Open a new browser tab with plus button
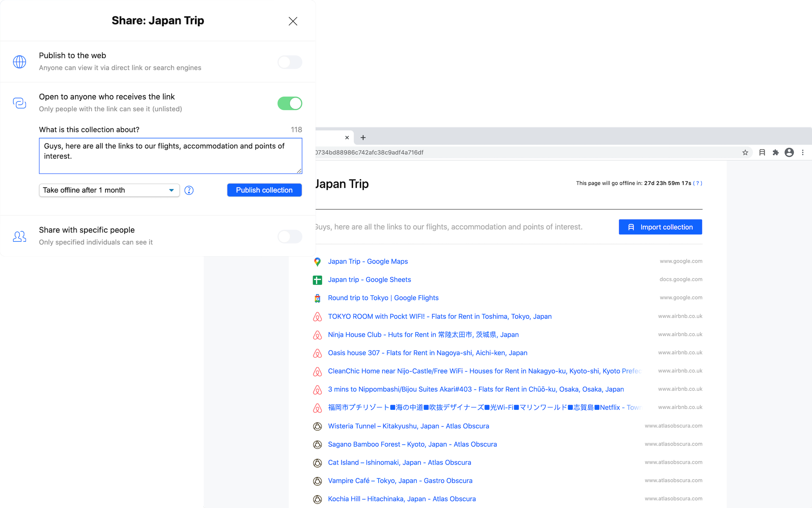The image size is (812, 508). coord(363,138)
